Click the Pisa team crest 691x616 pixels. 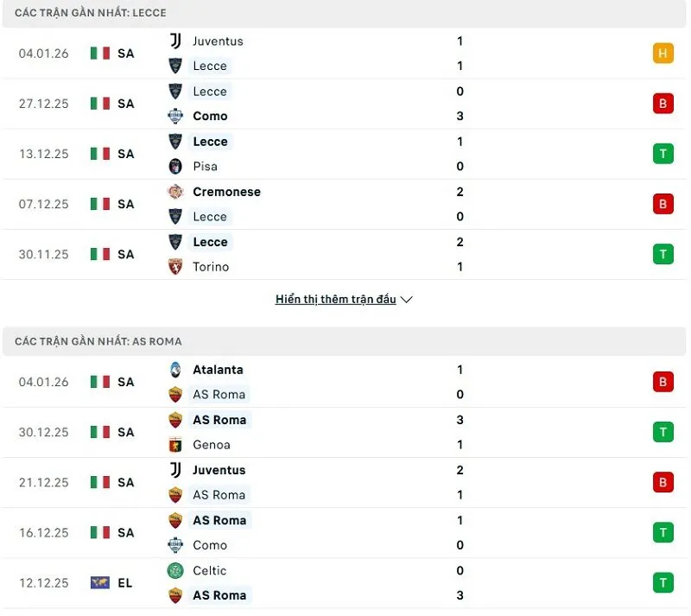[175, 166]
